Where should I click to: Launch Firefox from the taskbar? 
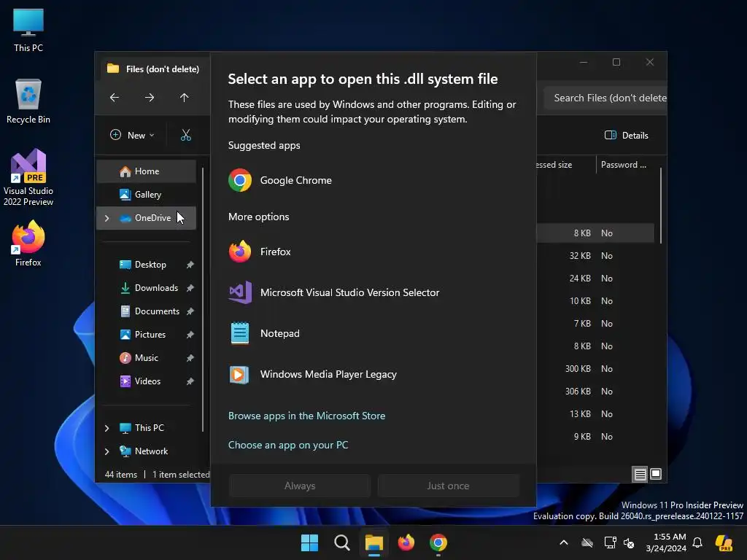(x=406, y=542)
